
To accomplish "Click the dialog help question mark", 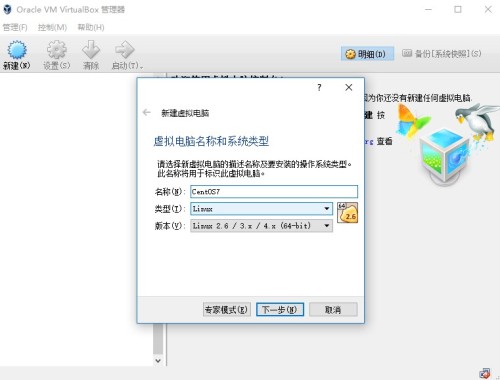I will [319, 87].
